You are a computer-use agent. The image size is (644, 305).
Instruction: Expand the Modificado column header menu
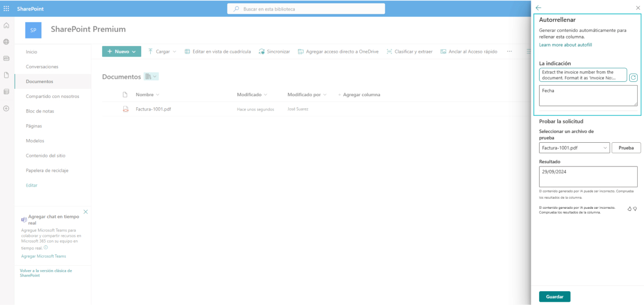252,95
